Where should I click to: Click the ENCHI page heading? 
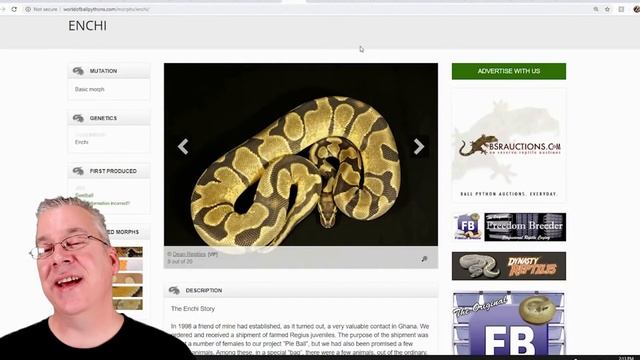click(87, 26)
